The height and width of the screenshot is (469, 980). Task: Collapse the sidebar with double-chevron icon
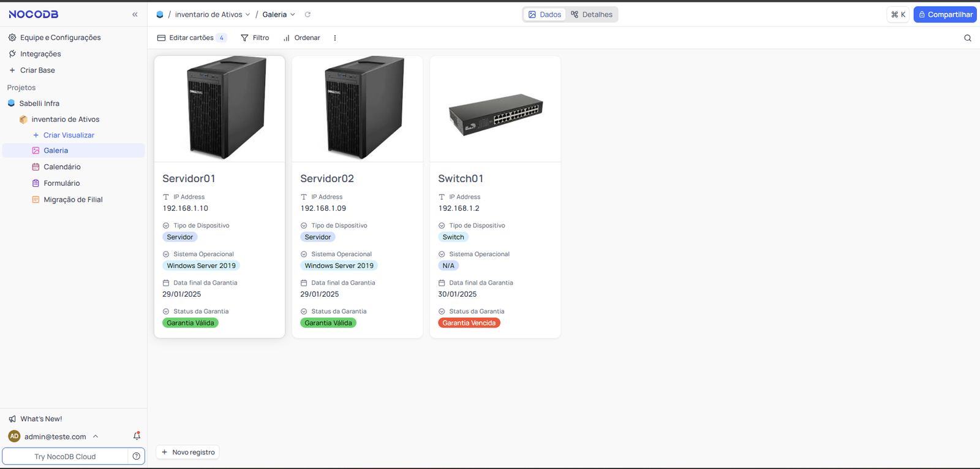[x=135, y=14]
